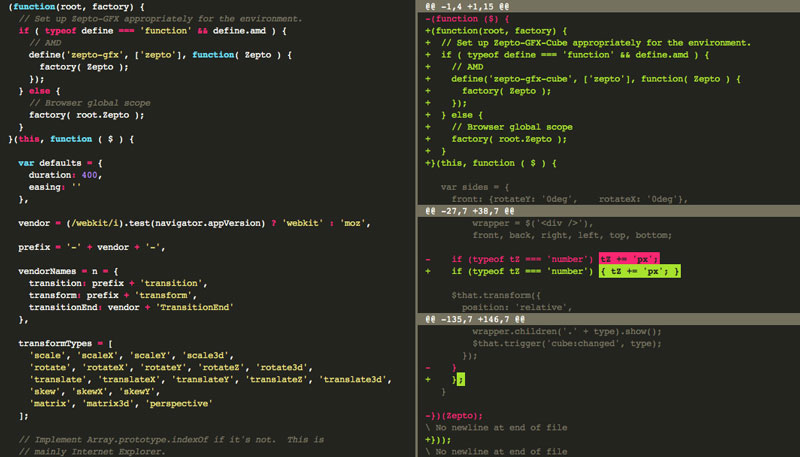Click the added line '+}));'
Viewport: 800px width, 457px height.
point(438,440)
